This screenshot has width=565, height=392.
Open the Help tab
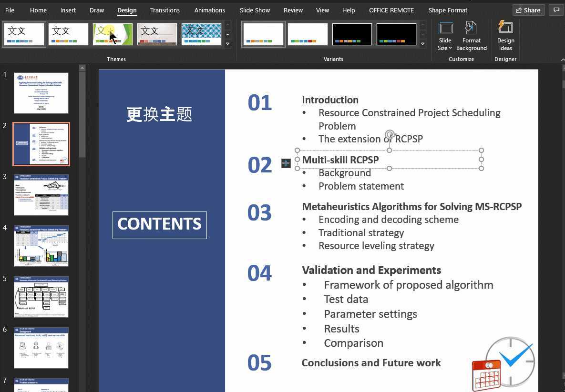point(349,10)
